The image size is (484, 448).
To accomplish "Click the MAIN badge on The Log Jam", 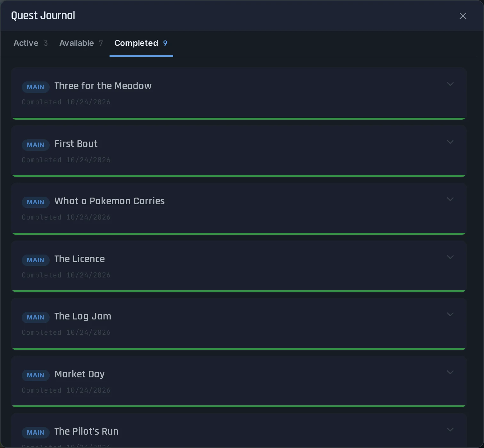I will [x=35, y=317].
